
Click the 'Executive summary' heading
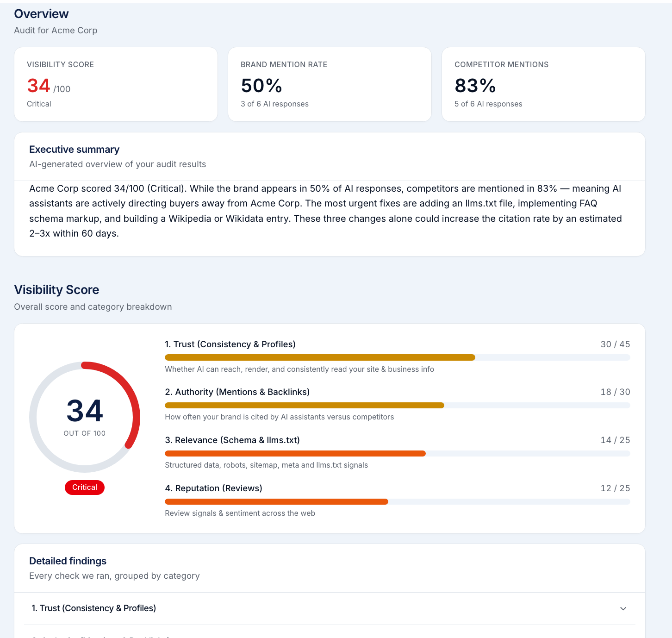[x=75, y=150]
